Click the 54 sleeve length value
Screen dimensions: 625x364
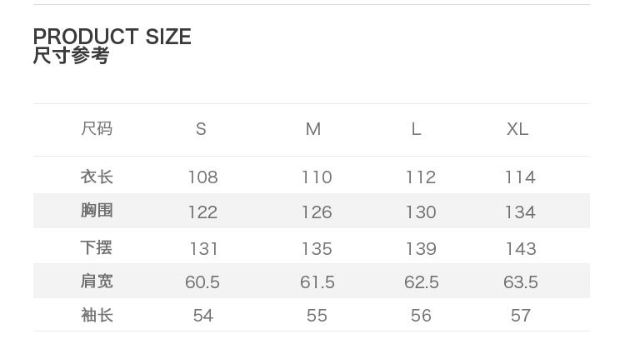[x=202, y=316]
